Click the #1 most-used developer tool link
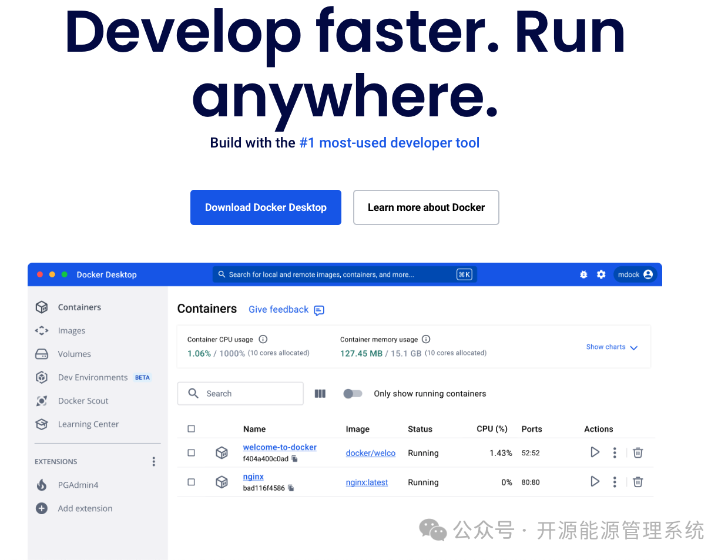The image size is (728, 560). [x=390, y=143]
